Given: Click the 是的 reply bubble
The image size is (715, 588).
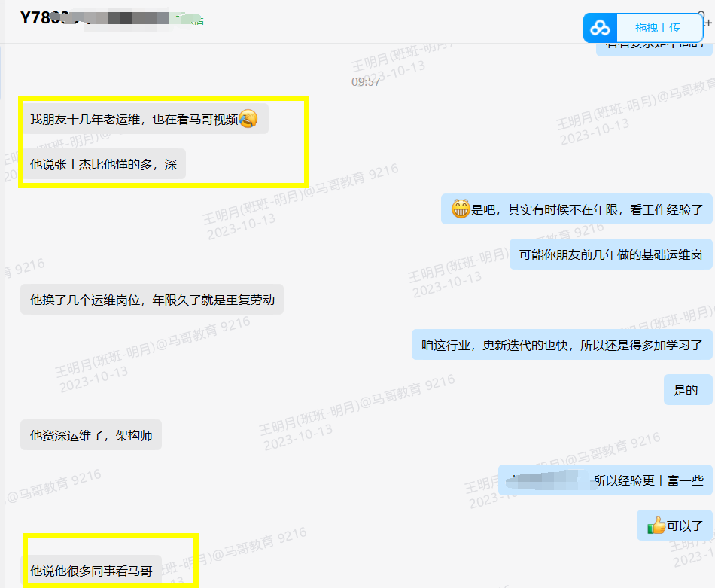Looking at the screenshot, I should tap(686, 390).
